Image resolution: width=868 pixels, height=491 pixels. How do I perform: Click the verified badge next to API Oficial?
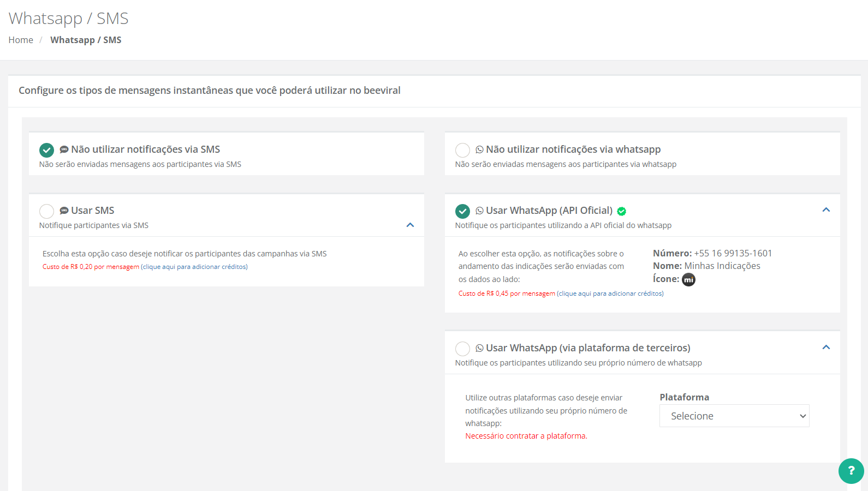click(x=621, y=211)
